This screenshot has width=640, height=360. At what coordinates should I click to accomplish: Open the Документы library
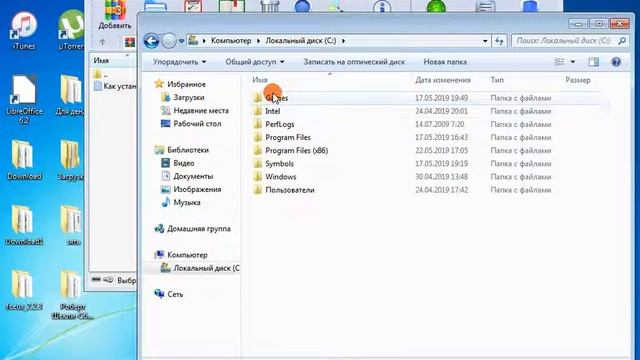(x=193, y=176)
